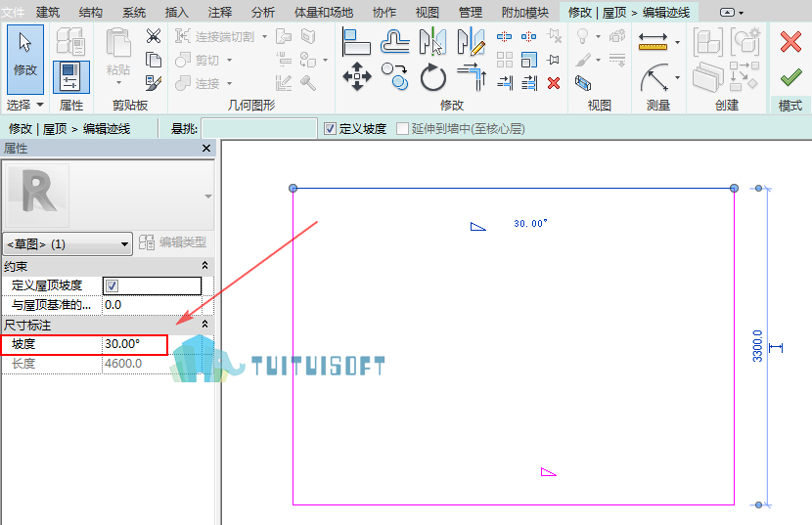This screenshot has width=812, height=525.
Task: Open the 建筑 ribbon tab
Action: tap(48, 12)
